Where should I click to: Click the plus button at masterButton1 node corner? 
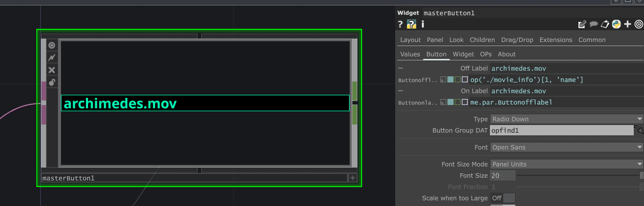[x=353, y=178]
